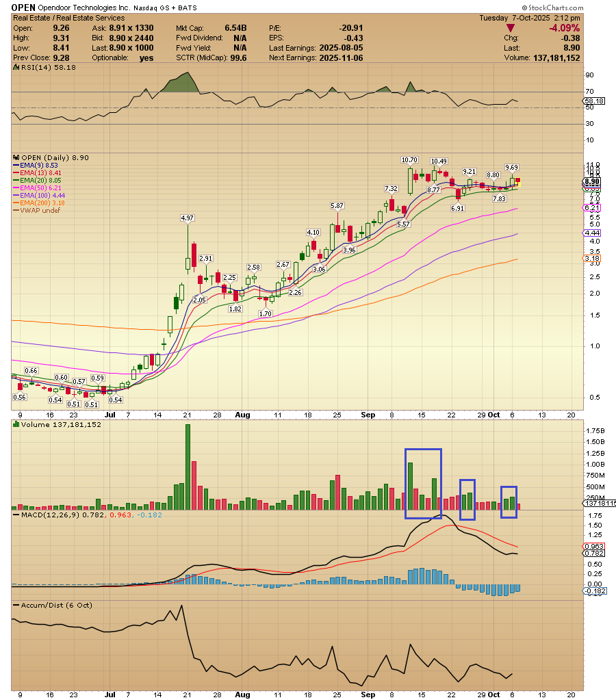The image size is (616, 700).
Task: Click the 6.91 low price annotation
Action: click(x=457, y=208)
